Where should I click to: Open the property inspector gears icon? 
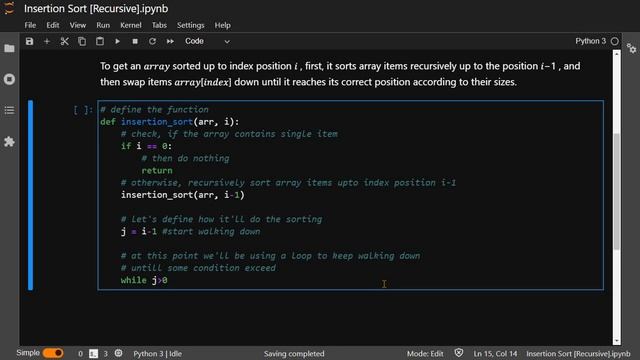click(631, 49)
